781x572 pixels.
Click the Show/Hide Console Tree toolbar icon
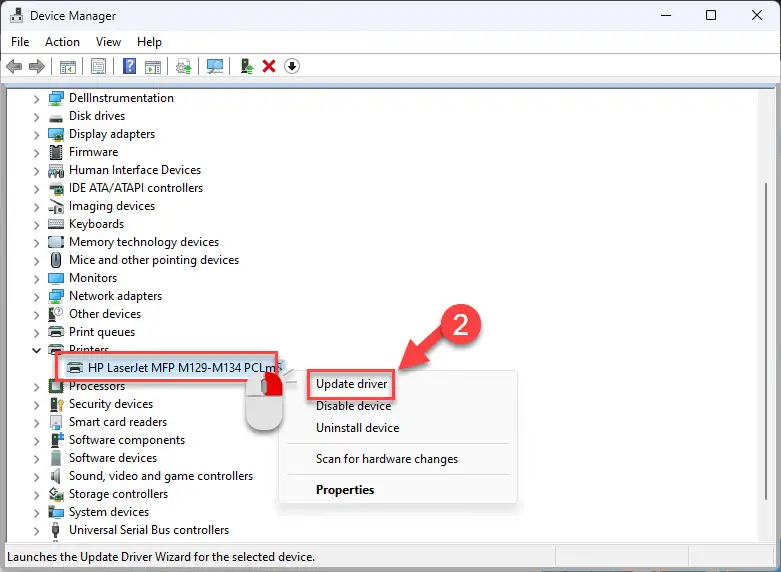(x=68, y=66)
